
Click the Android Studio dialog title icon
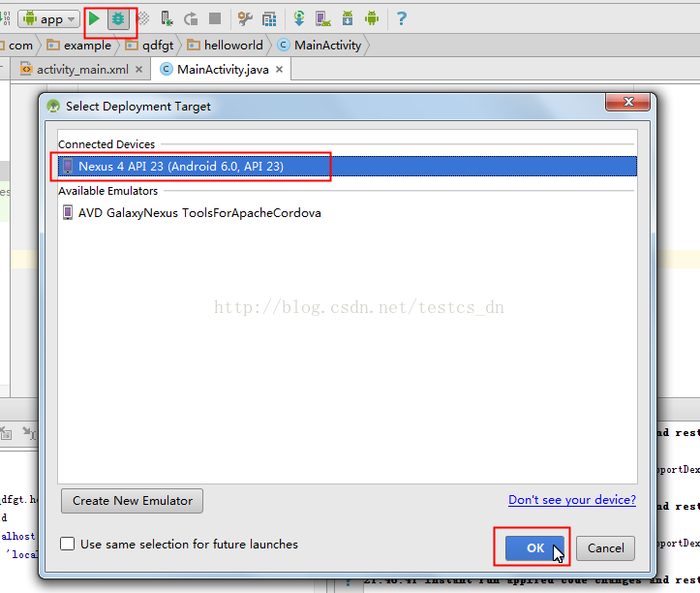click(x=53, y=107)
